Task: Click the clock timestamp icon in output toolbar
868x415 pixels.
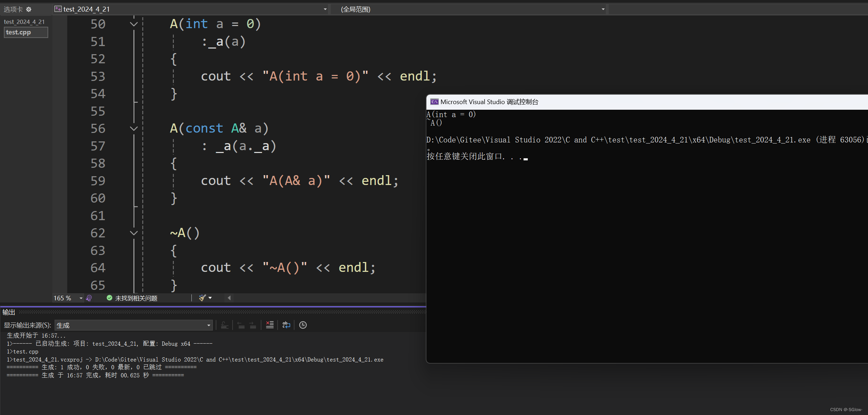Action: [x=303, y=325]
